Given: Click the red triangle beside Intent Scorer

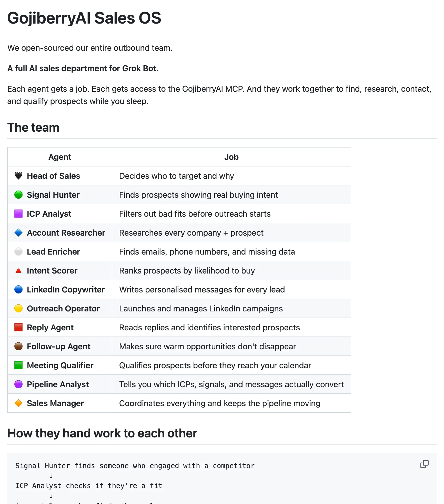Looking at the screenshot, I should 18,270.
